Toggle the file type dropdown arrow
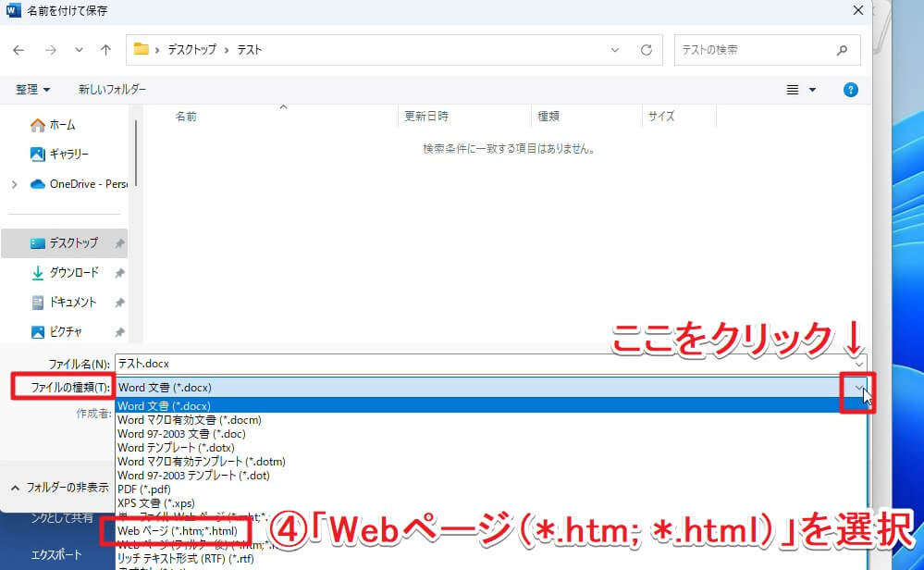 (x=859, y=388)
